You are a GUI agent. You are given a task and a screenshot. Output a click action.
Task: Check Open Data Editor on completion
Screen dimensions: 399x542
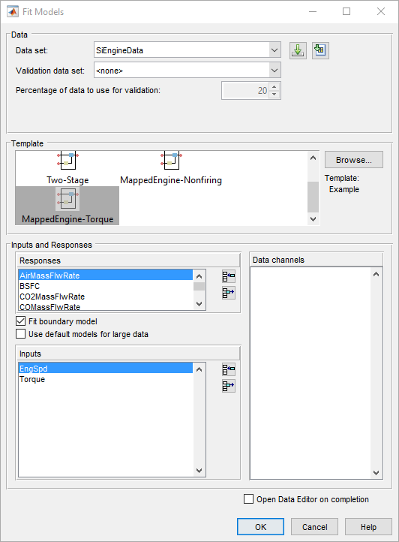249,499
